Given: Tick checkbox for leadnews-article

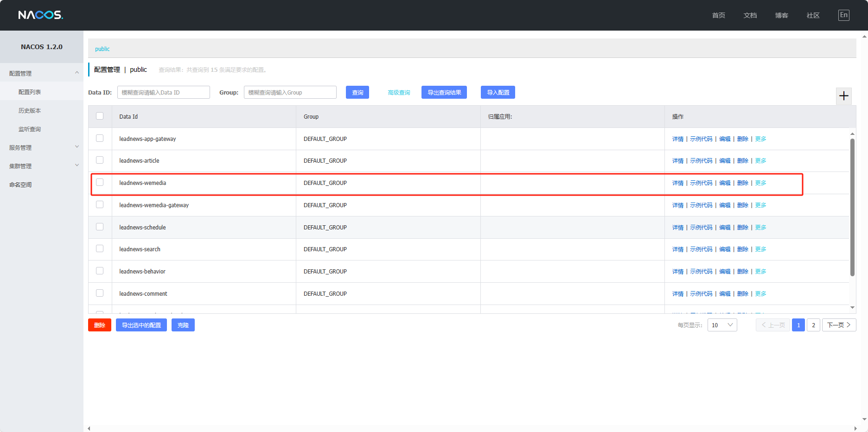Looking at the screenshot, I should pyautogui.click(x=100, y=160).
